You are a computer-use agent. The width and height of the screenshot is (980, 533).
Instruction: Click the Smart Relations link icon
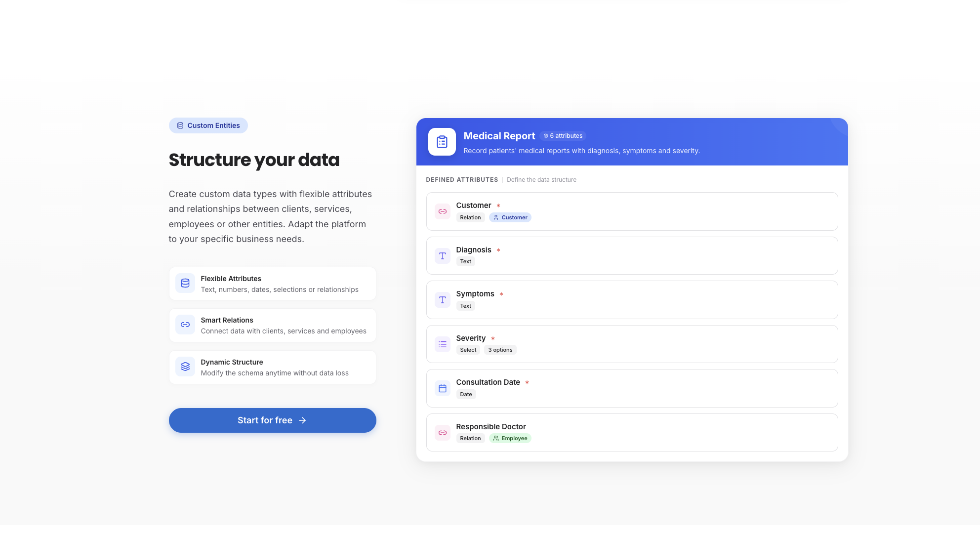[185, 325]
